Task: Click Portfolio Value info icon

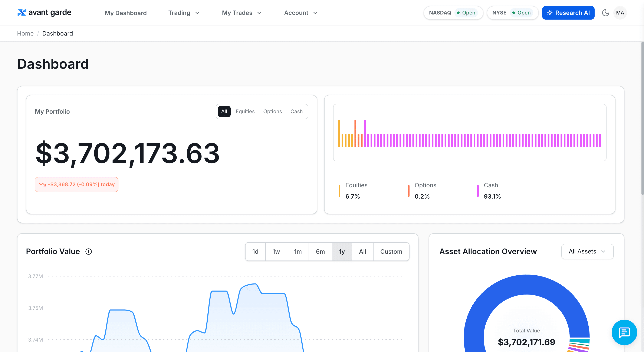Action: pos(89,251)
